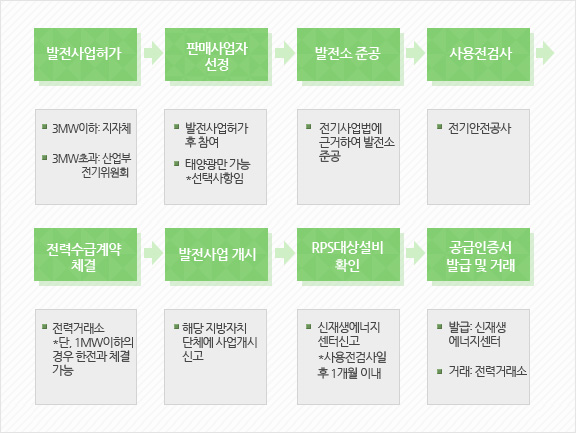Image resolution: width=576 pixels, height=434 pixels.
Task: Select the 공급인증서 발급 및 거래 box
Action: click(478, 254)
